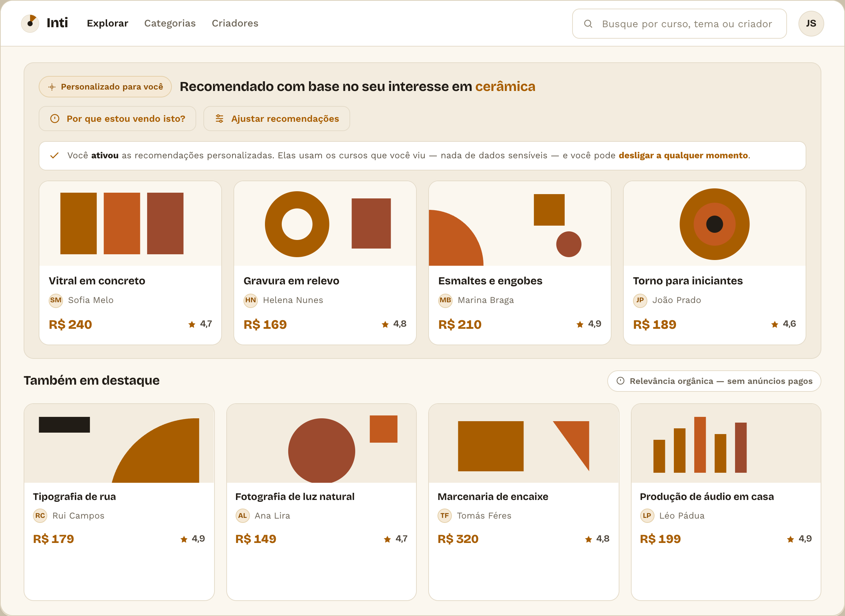Click the checkmark icon in the notice
This screenshot has width=845, height=616.
coord(54,155)
